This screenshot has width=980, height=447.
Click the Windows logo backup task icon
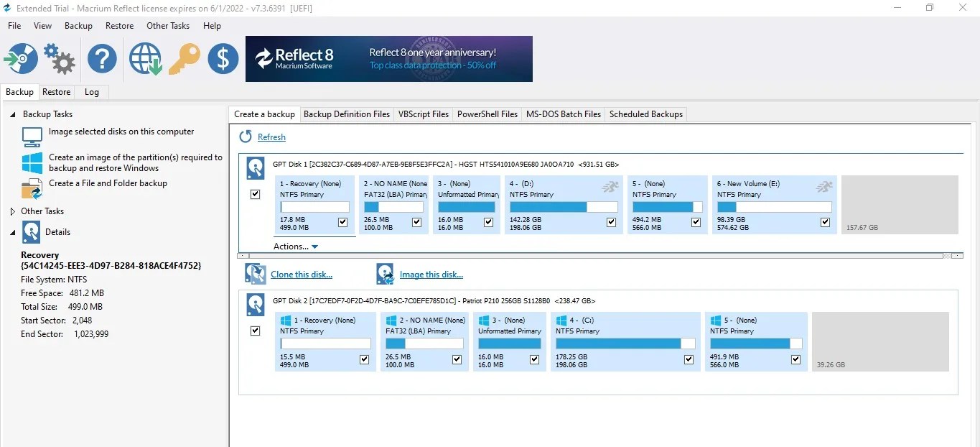tap(32, 162)
